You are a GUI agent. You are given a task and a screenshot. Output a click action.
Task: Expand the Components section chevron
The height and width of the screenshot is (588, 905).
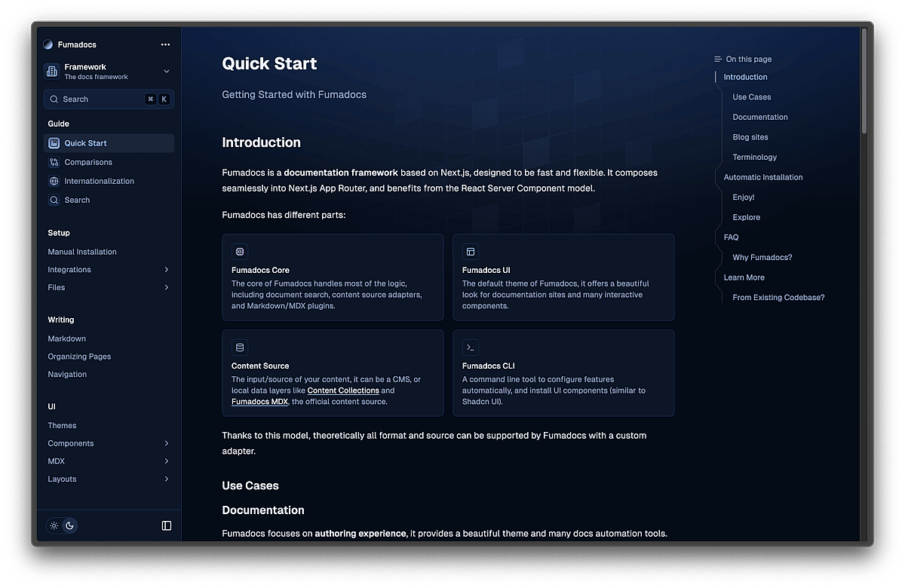point(166,443)
